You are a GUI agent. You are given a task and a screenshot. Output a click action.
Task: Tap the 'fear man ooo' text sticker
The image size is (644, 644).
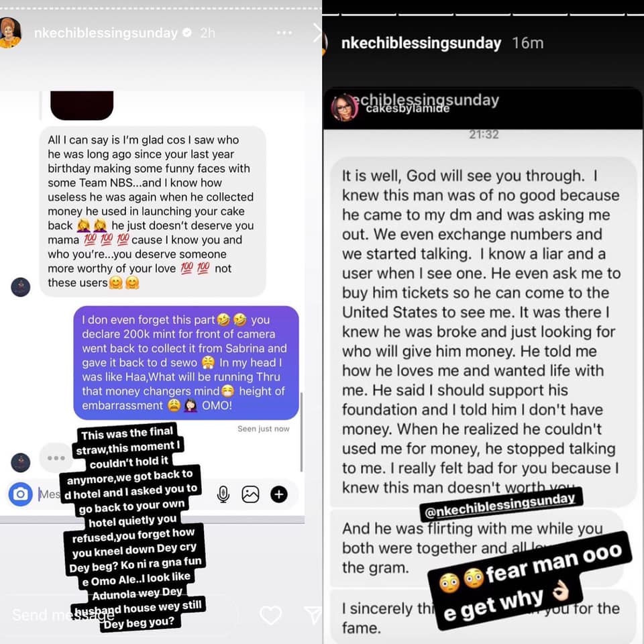pyautogui.click(x=530, y=580)
